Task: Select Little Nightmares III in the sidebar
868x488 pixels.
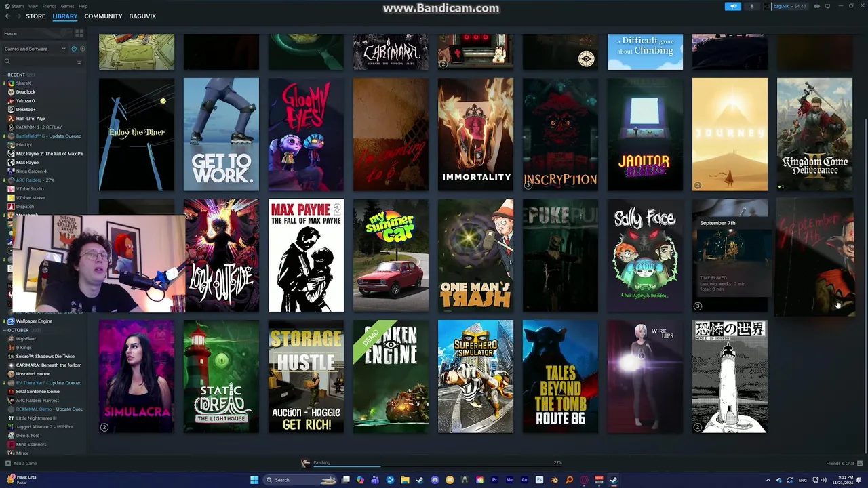Action: (x=36, y=418)
